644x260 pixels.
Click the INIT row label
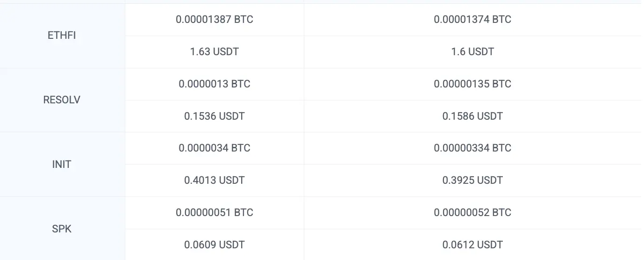coord(62,165)
